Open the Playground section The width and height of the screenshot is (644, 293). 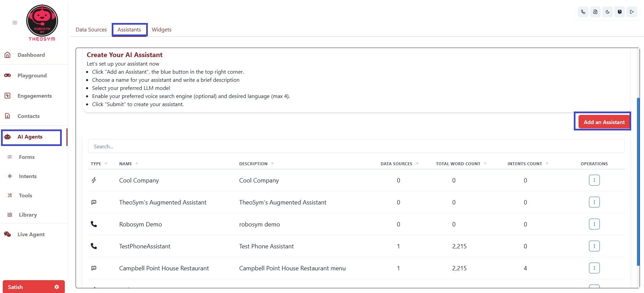(x=32, y=75)
